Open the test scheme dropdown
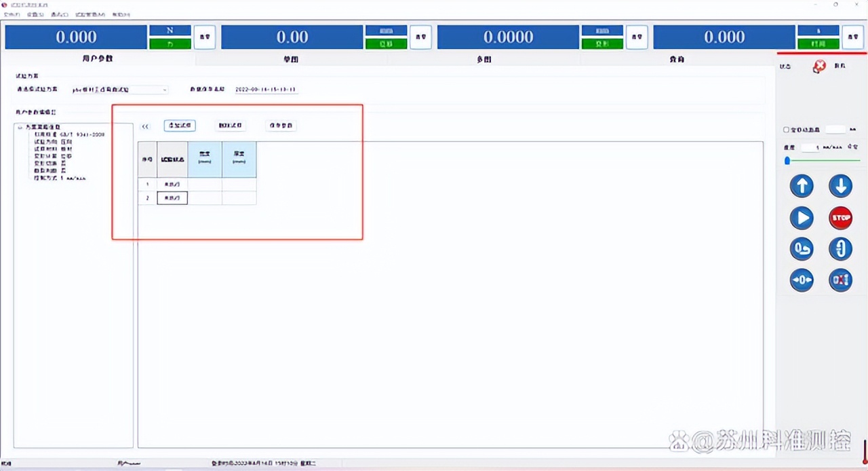This screenshot has height=471, width=868. (x=165, y=90)
